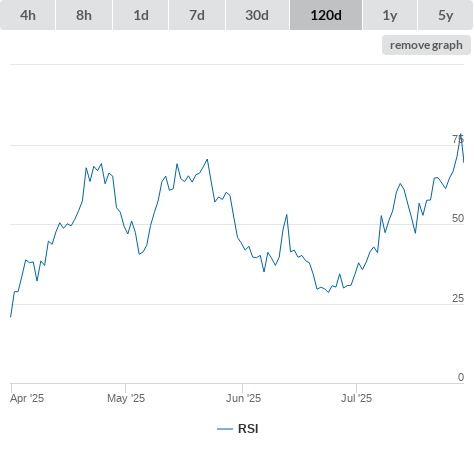Switch to the 1d time range
Screen dimensions: 474x455
pyautogui.click(x=141, y=15)
